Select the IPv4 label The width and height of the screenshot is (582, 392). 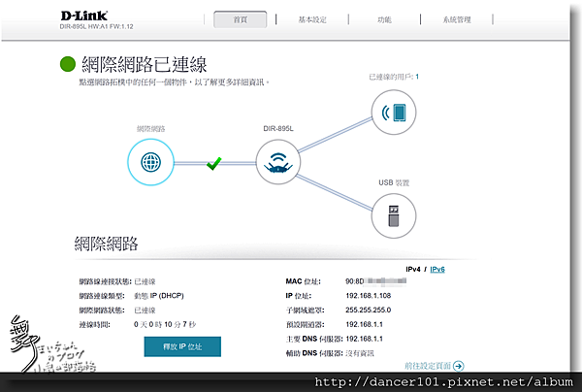coord(413,269)
